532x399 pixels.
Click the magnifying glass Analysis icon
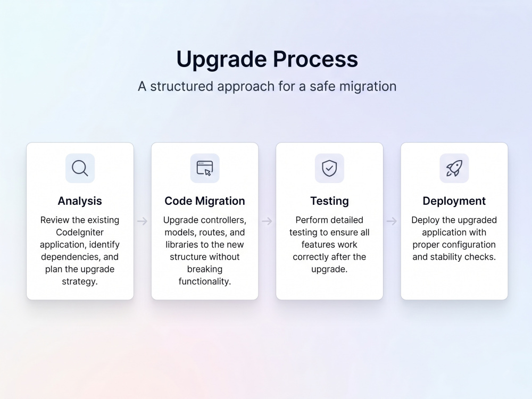click(x=80, y=168)
